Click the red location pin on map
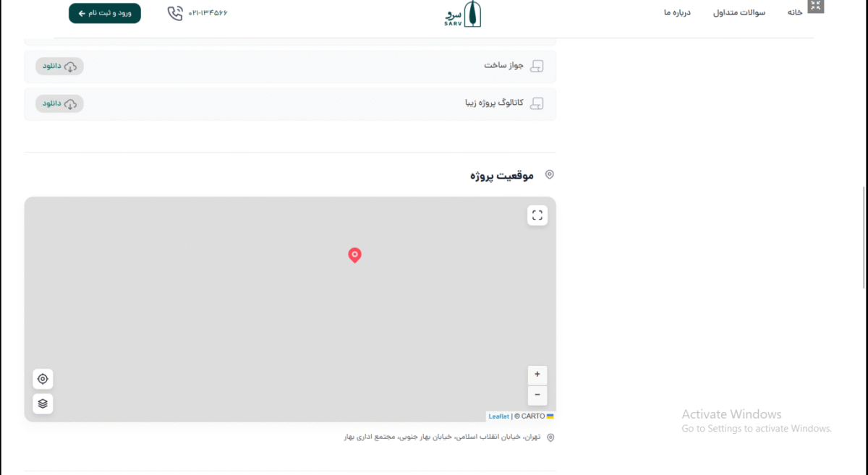868x475 pixels. pos(354,254)
